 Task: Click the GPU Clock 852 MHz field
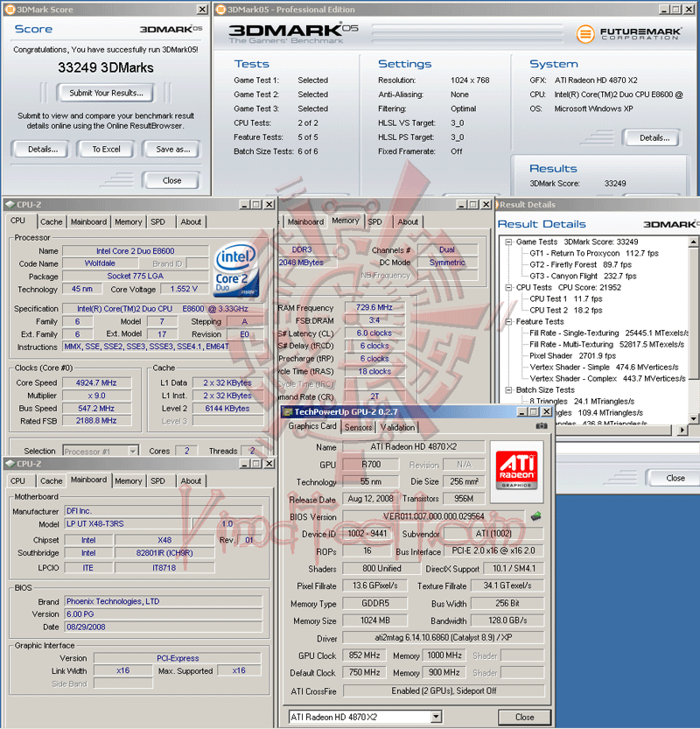[x=364, y=655]
